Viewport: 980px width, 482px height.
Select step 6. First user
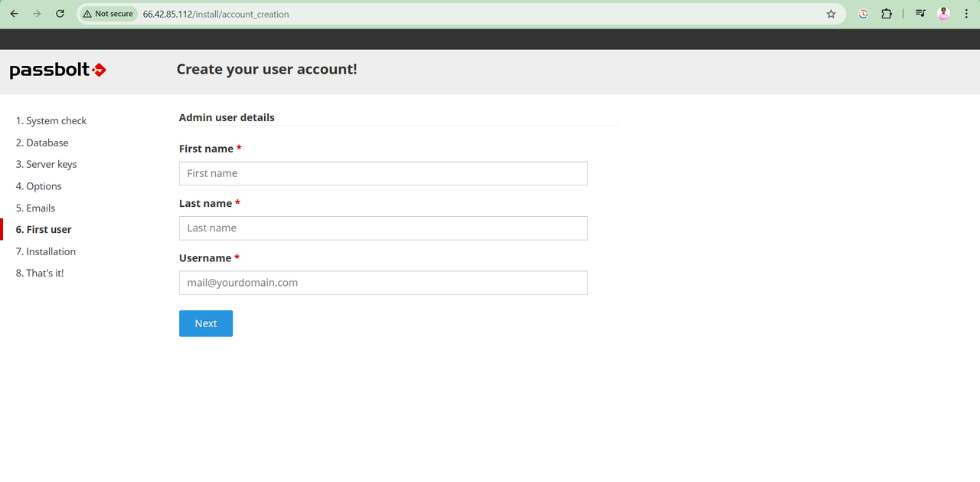pos(44,229)
